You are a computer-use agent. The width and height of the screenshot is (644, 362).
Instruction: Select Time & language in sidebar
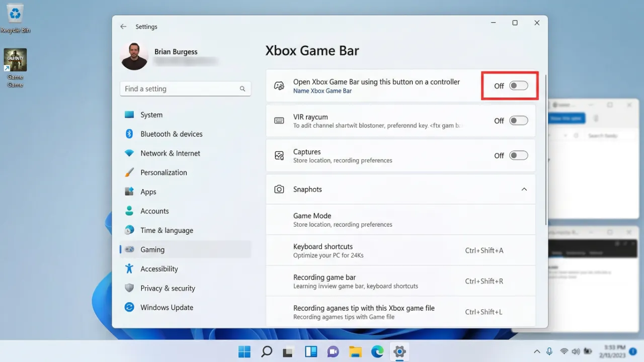point(167,230)
